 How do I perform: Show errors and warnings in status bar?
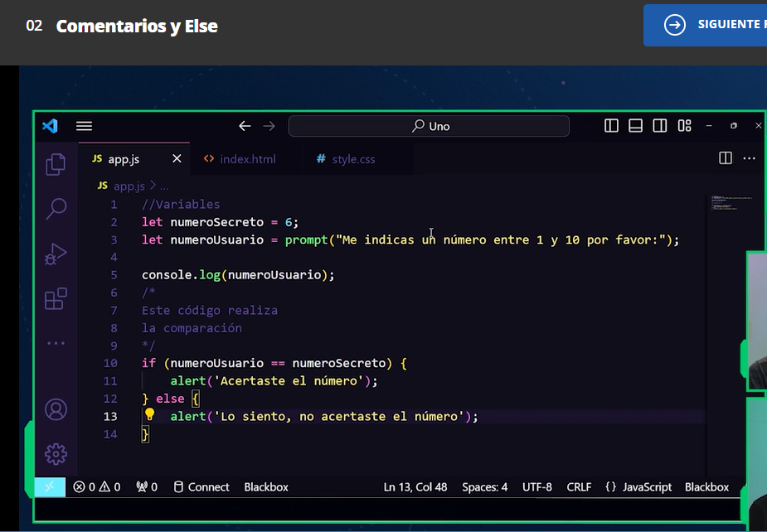pos(97,487)
